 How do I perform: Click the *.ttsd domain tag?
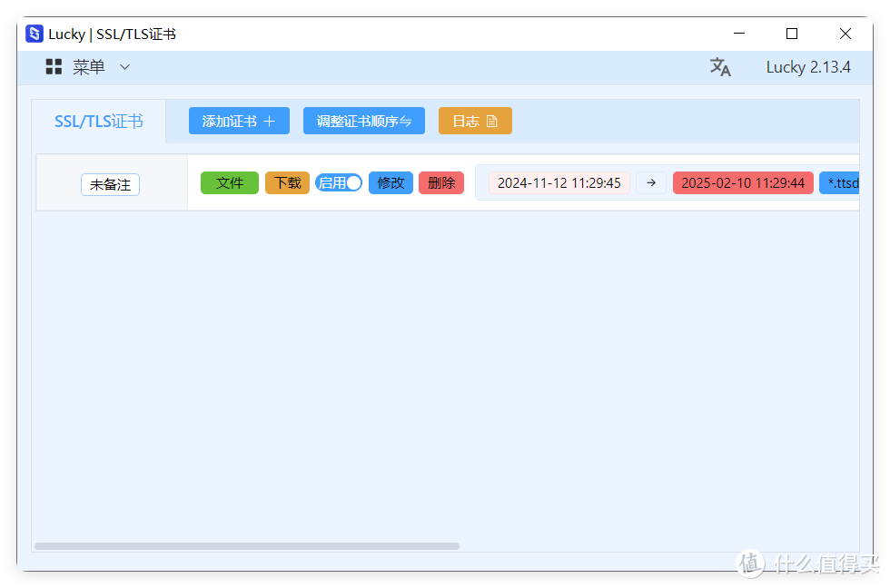coord(839,182)
